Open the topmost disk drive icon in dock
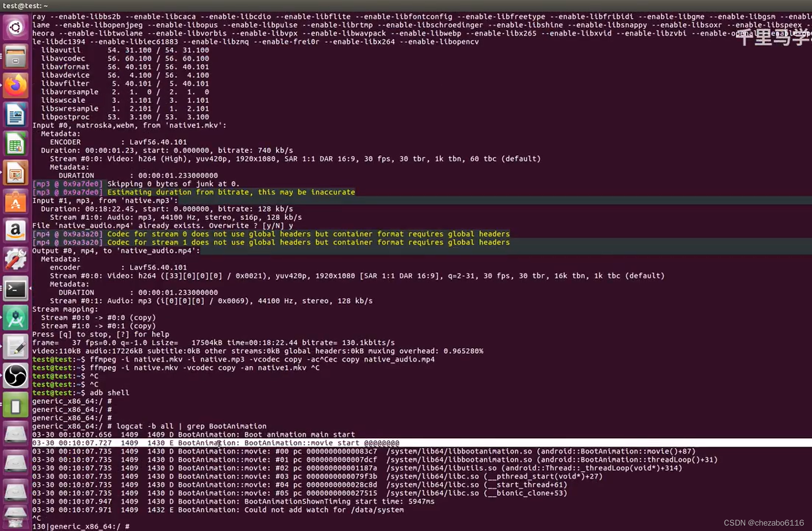This screenshot has width=812, height=531. click(x=15, y=434)
